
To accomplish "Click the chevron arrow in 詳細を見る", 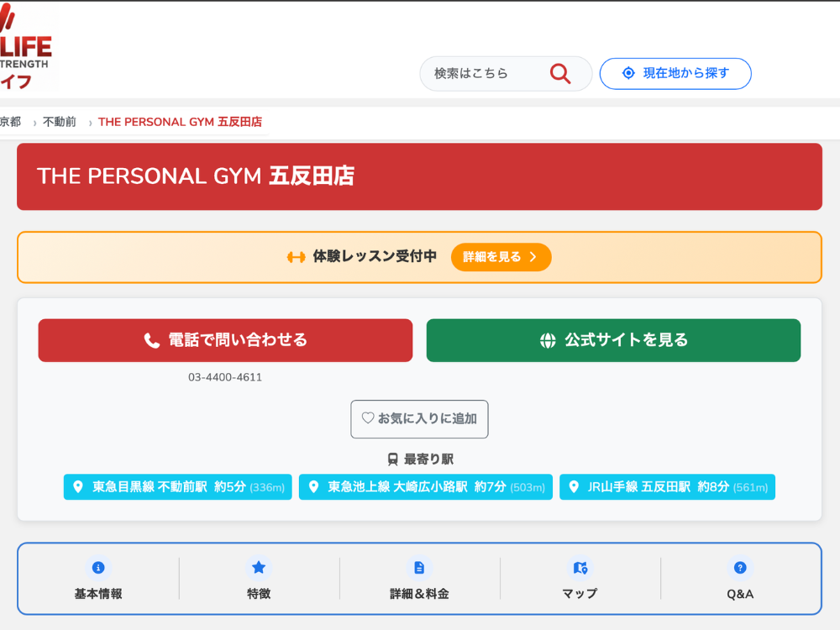I will 533,257.
